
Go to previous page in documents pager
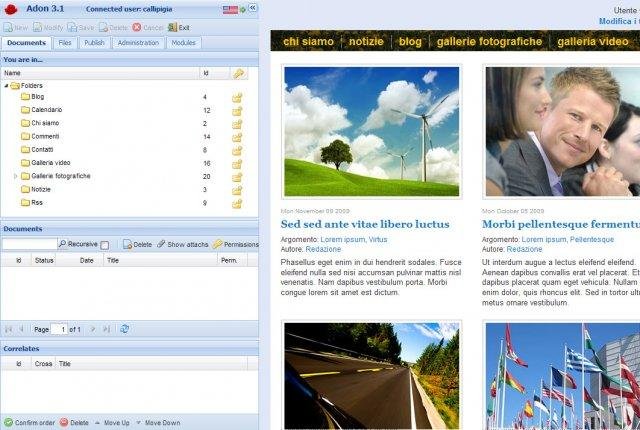point(21,329)
